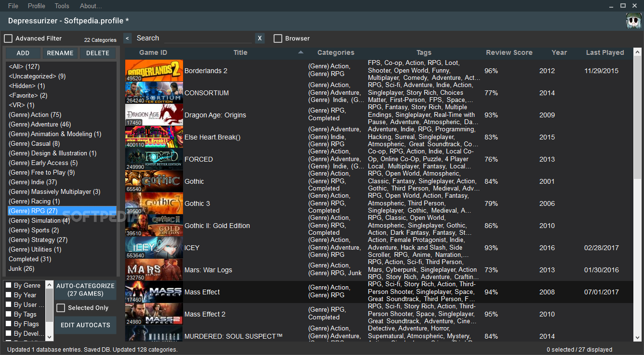Open the File menu
This screenshot has height=355, width=644.
pyautogui.click(x=13, y=6)
